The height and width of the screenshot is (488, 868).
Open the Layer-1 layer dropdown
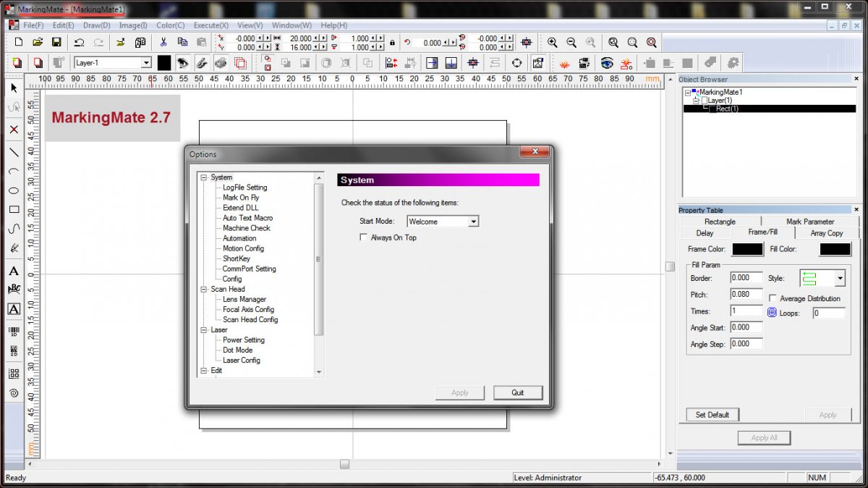pyautogui.click(x=146, y=63)
